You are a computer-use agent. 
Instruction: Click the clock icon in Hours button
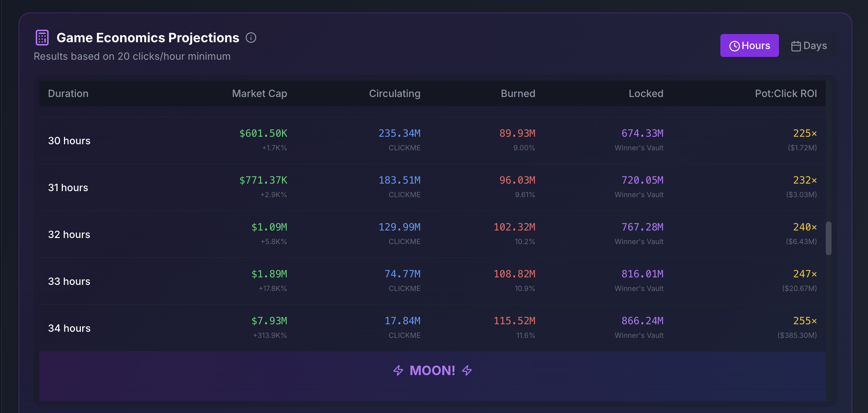coord(734,46)
